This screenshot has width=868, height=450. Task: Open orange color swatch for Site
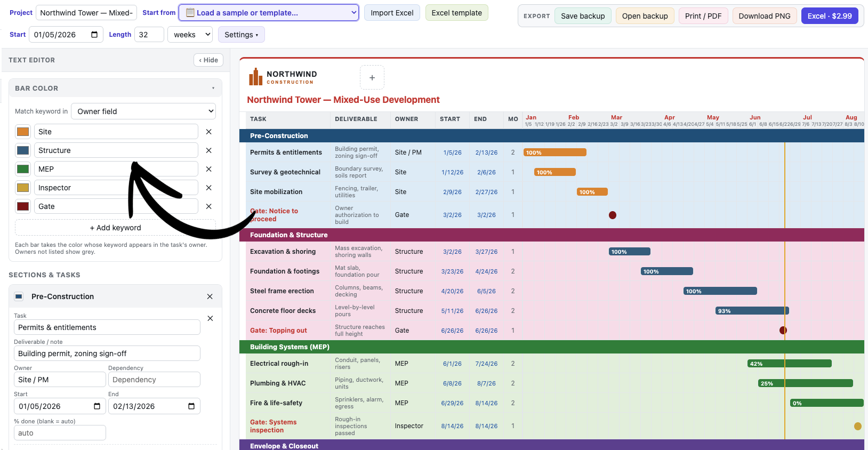[23, 132]
